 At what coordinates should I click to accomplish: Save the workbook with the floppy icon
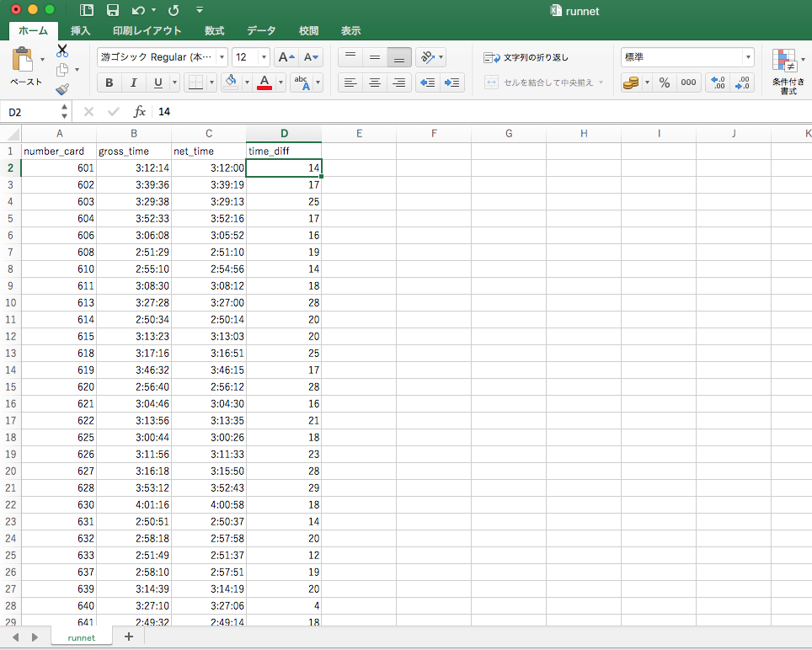tap(112, 10)
